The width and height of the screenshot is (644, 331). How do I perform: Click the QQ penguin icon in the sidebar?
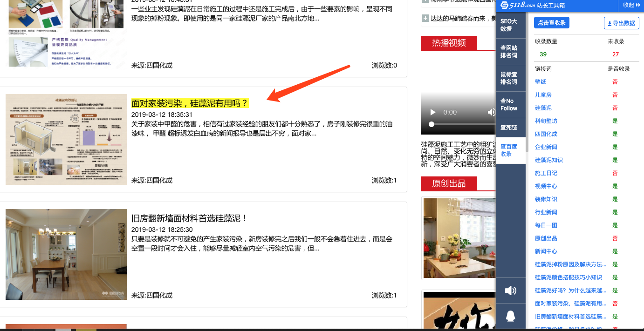point(510,316)
